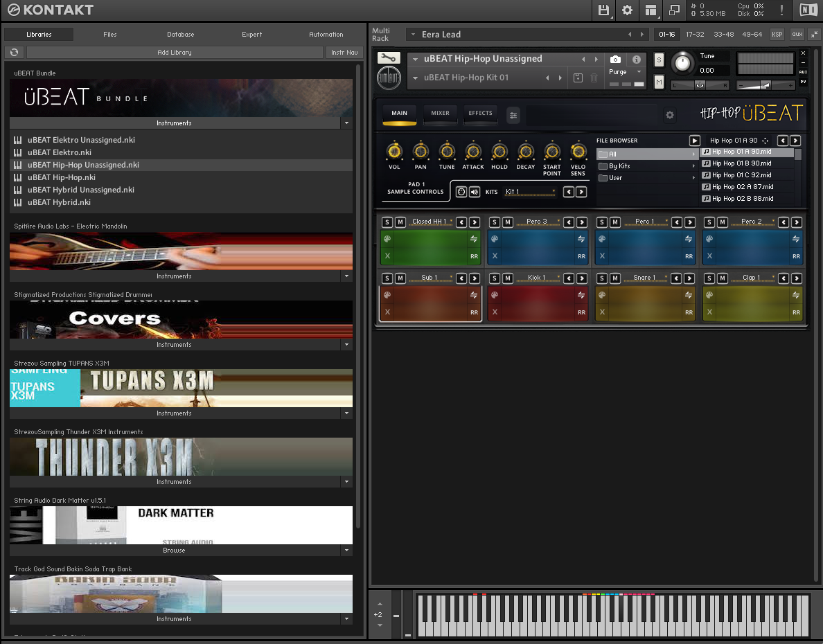This screenshot has height=644, width=823.
Task: Click the instrument pan slider
Action: click(700, 85)
